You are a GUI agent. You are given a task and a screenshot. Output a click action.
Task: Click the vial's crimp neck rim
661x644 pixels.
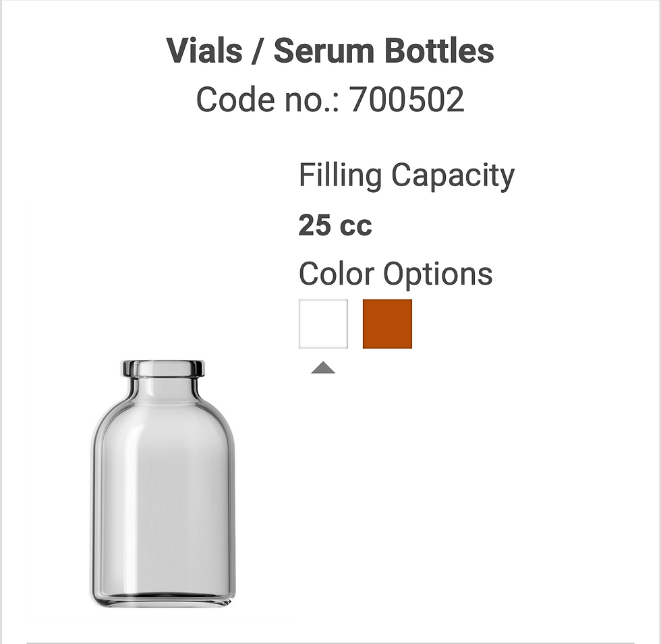(163, 369)
